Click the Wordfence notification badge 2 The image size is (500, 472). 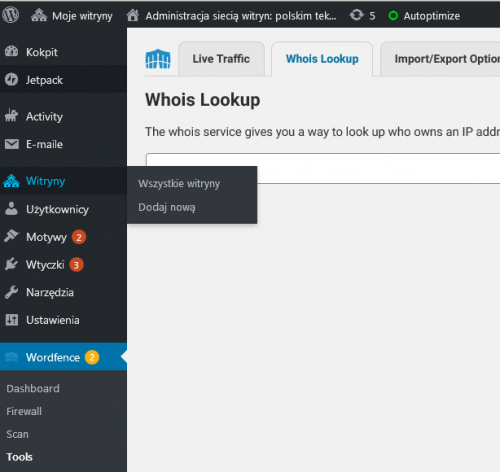tap(92, 357)
